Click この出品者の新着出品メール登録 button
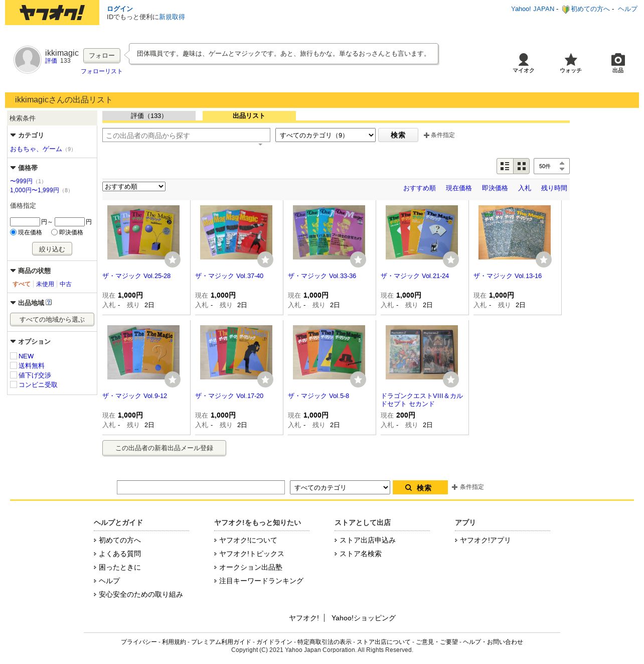 pos(164,448)
